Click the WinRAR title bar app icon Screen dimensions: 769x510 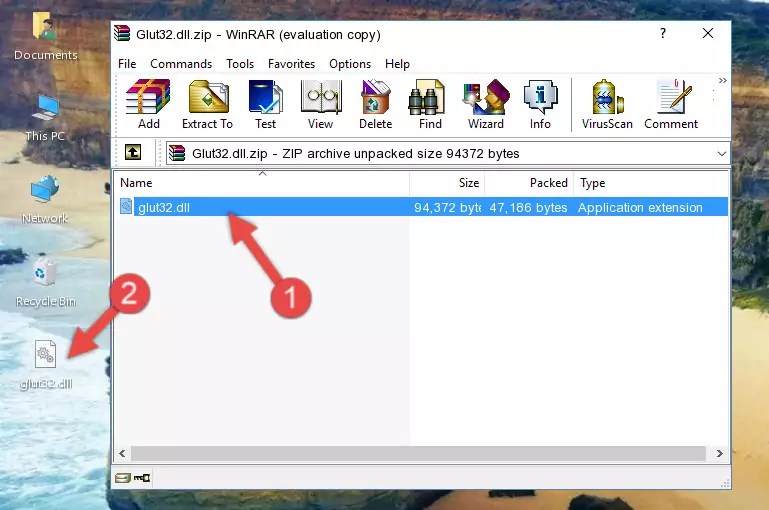122,34
